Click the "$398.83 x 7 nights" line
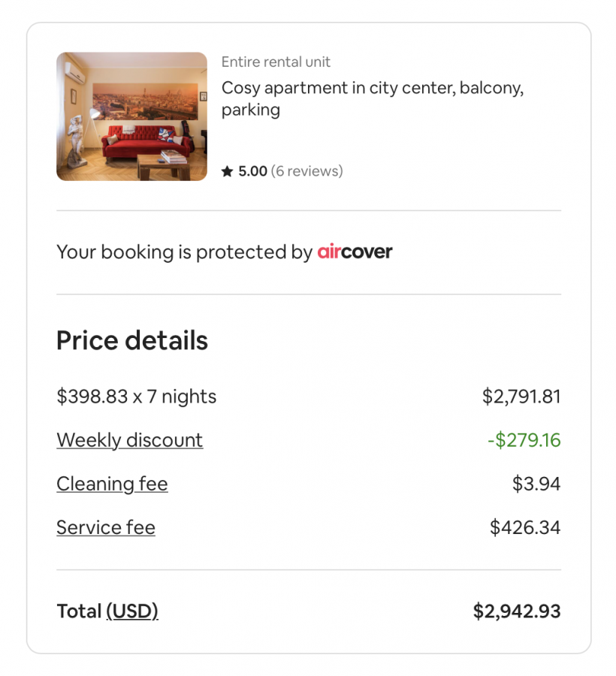 click(x=136, y=397)
